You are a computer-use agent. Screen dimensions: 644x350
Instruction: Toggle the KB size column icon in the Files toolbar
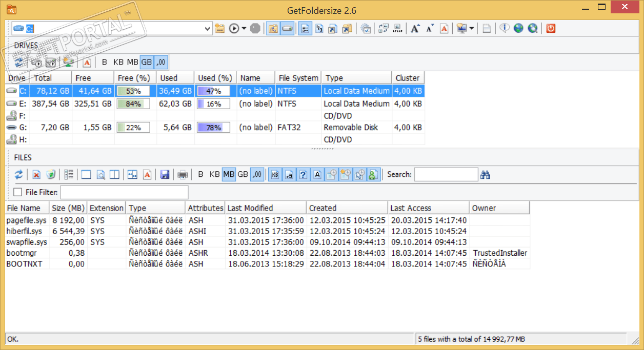point(275,175)
